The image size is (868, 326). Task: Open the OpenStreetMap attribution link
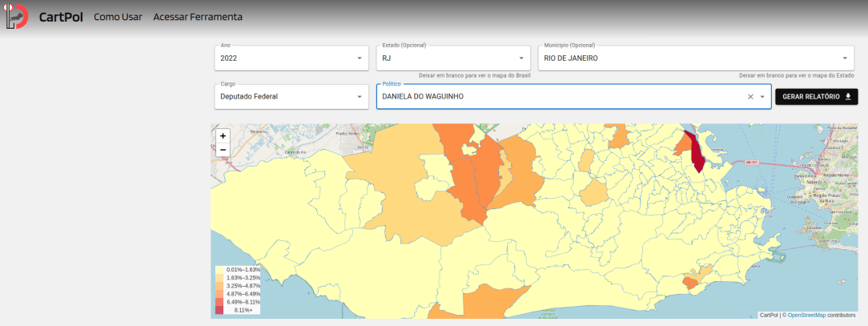click(x=806, y=315)
